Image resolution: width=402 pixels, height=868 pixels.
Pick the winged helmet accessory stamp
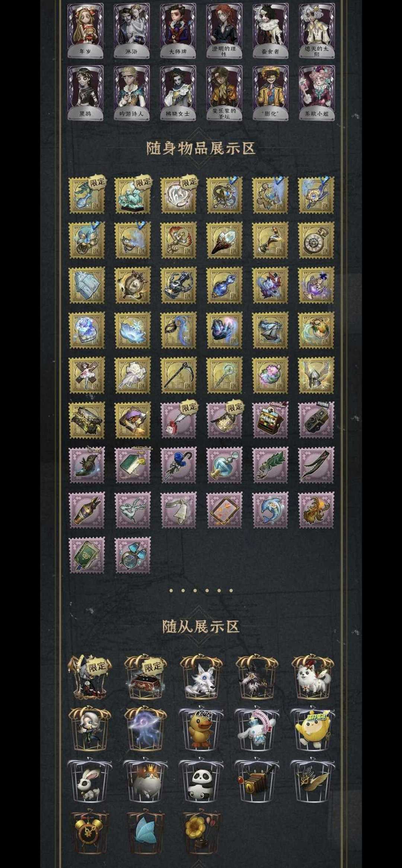point(316,375)
